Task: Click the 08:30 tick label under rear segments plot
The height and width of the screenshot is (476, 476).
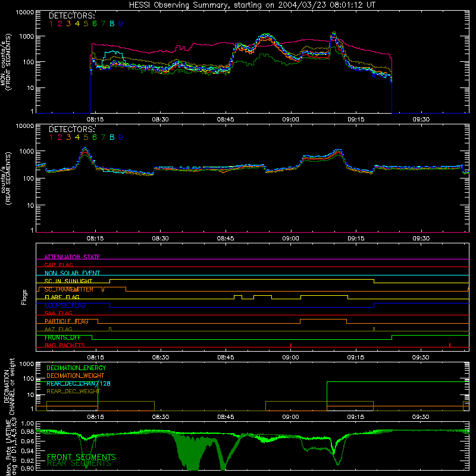Action: pos(160,239)
